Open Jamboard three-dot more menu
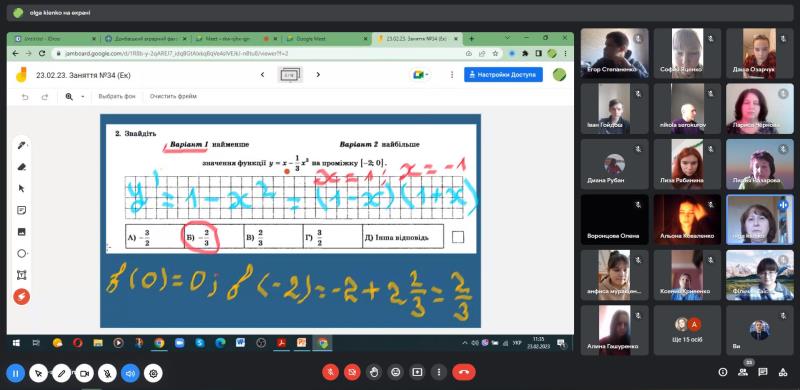800x390 pixels. [x=452, y=75]
